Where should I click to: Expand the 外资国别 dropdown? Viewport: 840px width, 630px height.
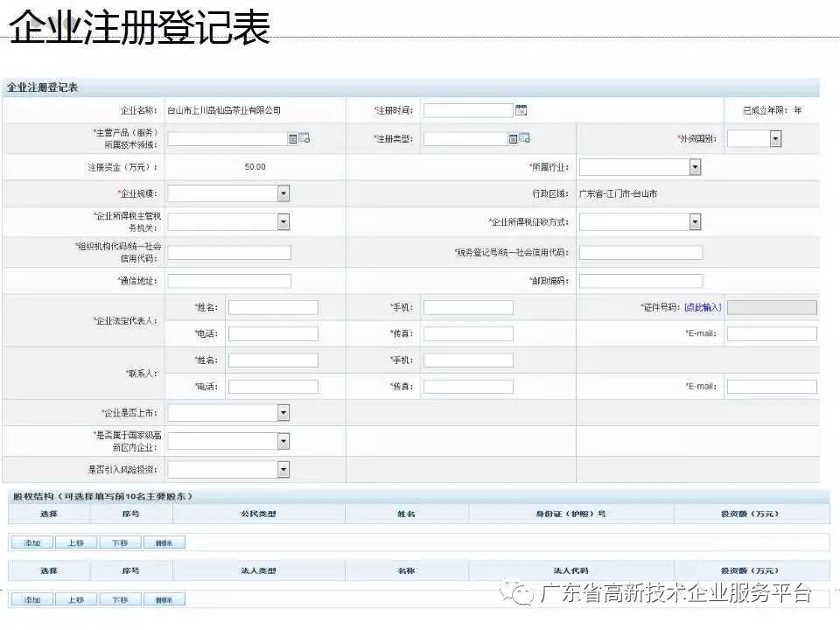pyautogui.click(x=775, y=138)
